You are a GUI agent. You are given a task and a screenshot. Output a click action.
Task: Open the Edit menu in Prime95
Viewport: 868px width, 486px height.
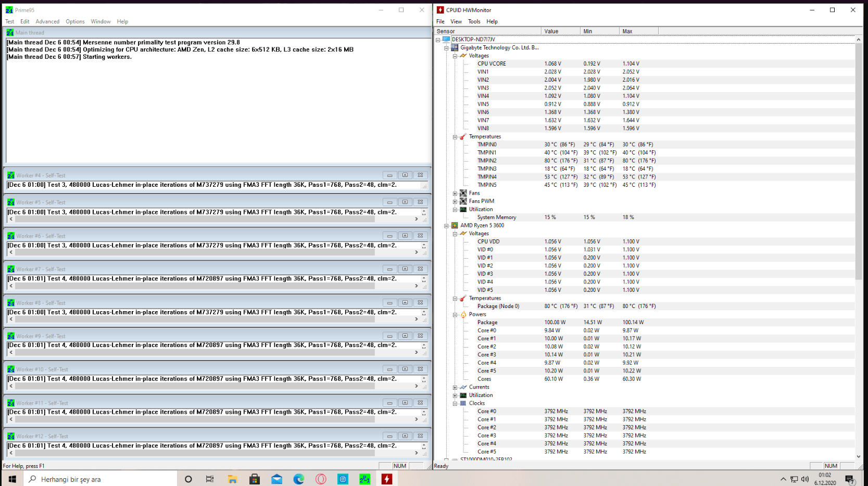pyautogui.click(x=25, y=21)
